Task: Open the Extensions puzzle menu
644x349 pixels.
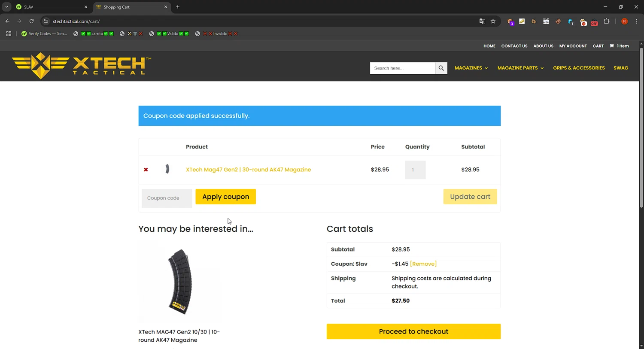Action: coord(607,21)
